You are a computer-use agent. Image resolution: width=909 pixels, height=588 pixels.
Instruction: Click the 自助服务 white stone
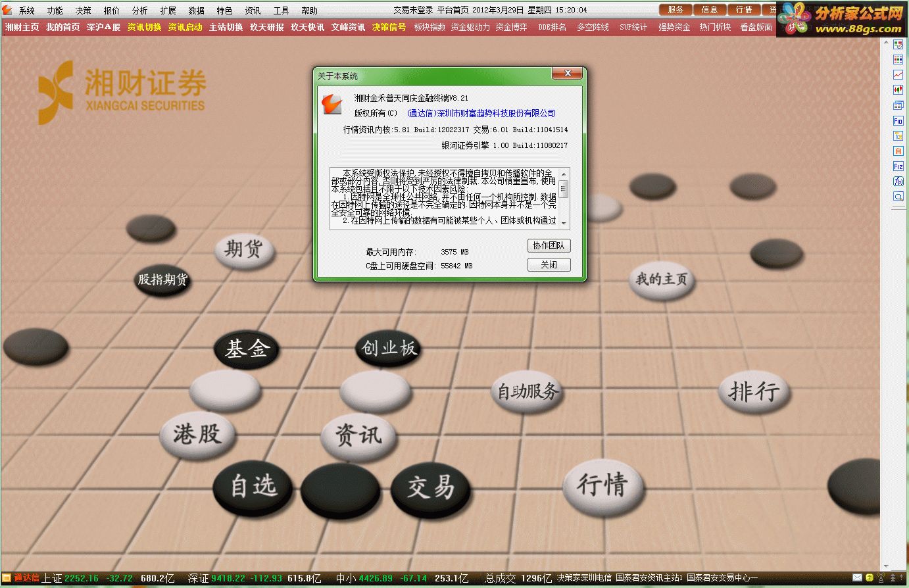pos(528,391)
